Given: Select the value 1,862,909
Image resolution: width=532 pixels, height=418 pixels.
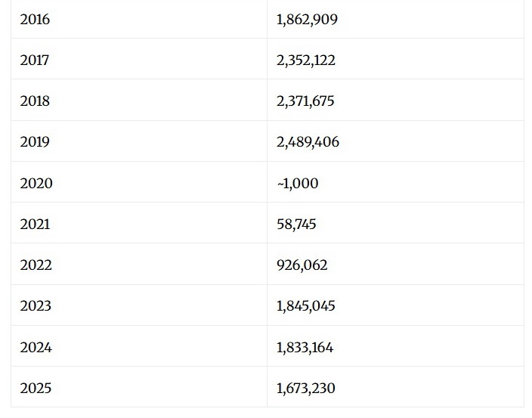Looking at the screenshot, I should point(307,20).
